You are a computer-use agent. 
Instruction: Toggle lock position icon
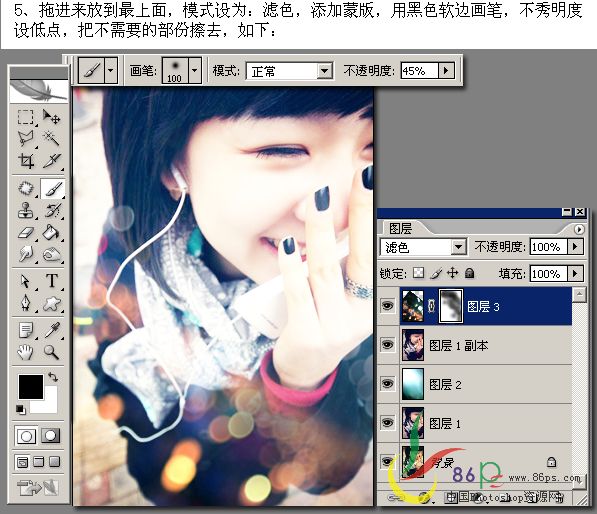[x=452, y=273]
